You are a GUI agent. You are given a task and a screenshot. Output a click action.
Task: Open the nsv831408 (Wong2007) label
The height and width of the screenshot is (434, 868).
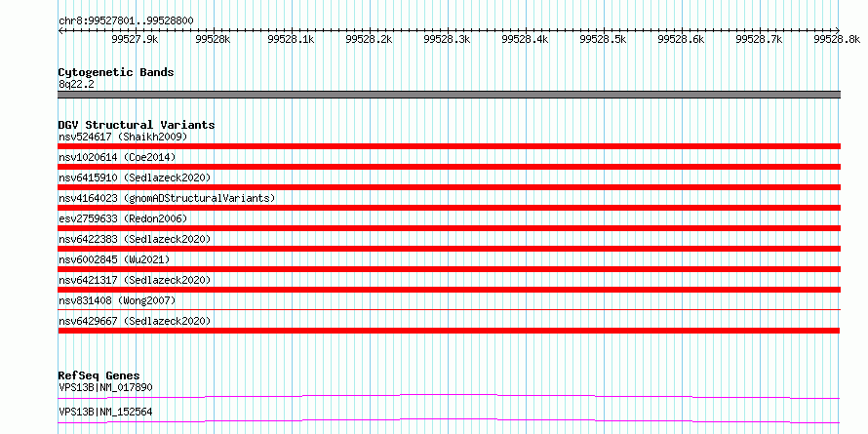117,300
